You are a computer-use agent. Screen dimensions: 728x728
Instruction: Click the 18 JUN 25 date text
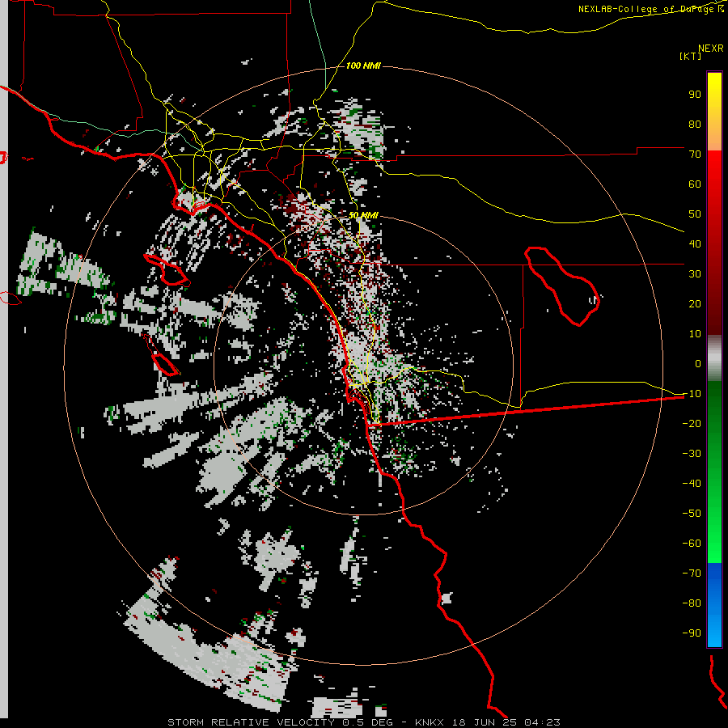pos(484,722)
